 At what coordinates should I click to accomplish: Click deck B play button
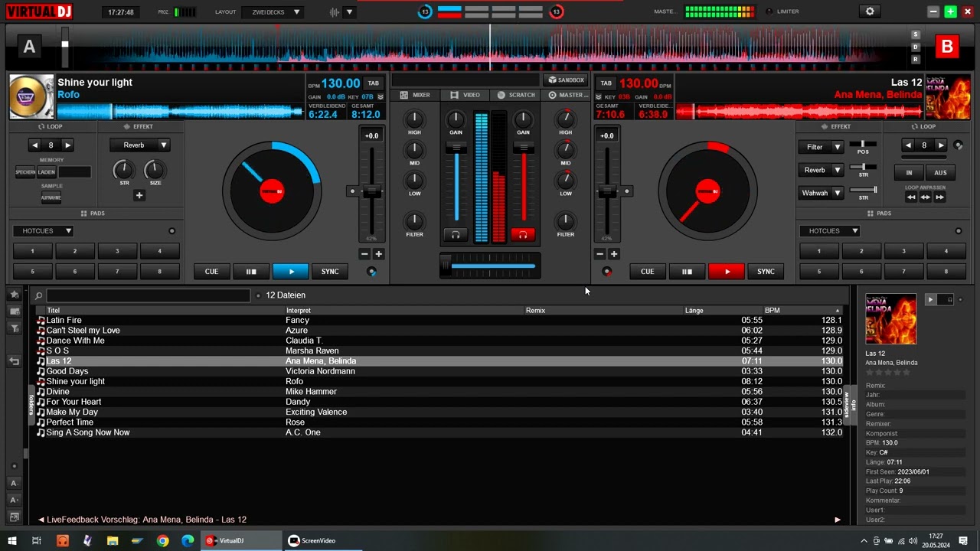(727, 272)
